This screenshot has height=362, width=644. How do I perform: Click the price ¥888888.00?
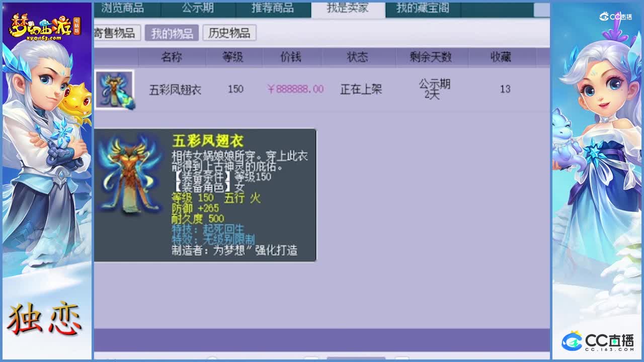click(295, 89)
